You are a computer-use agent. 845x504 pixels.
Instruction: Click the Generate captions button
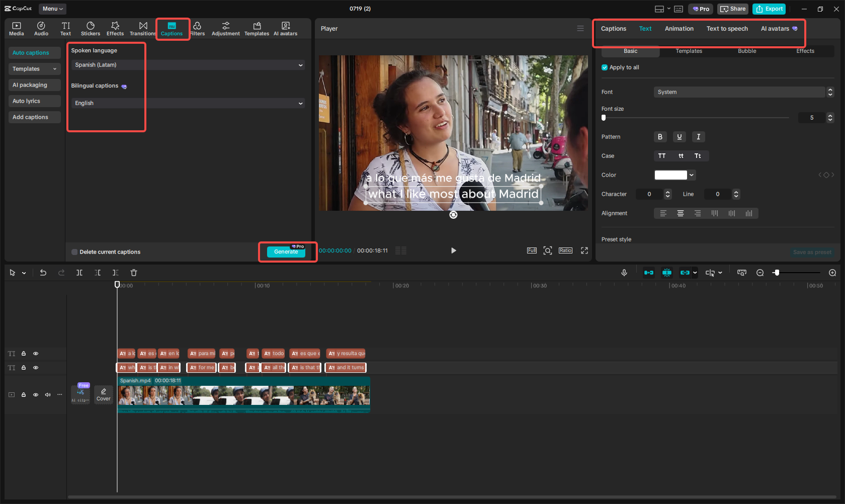[286, 252]
